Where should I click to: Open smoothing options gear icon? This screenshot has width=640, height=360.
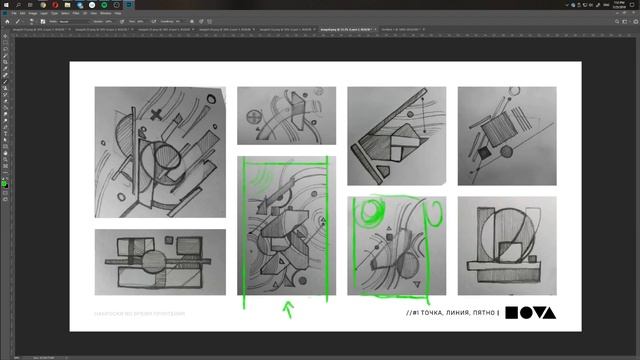coord(191,21)
